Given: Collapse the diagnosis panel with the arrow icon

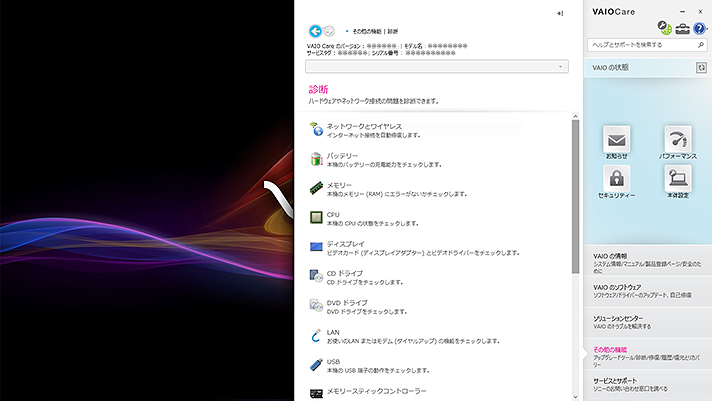Looking at the screenshot, I should 560,13.
